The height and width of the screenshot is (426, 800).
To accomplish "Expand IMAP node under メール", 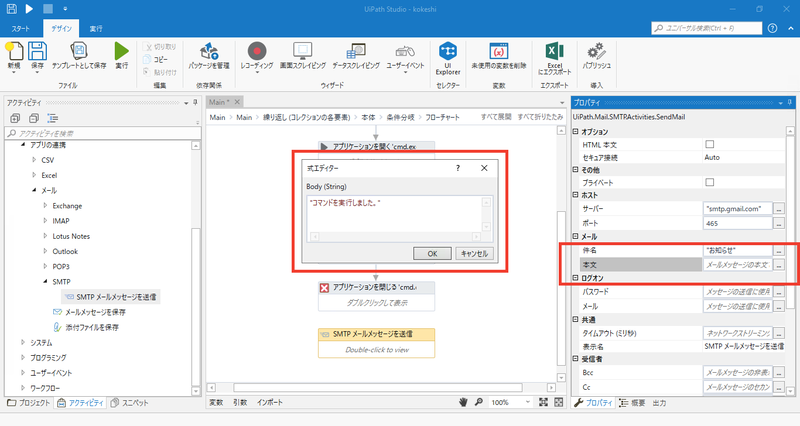I will pyautogui.click(x=45, y=221).
